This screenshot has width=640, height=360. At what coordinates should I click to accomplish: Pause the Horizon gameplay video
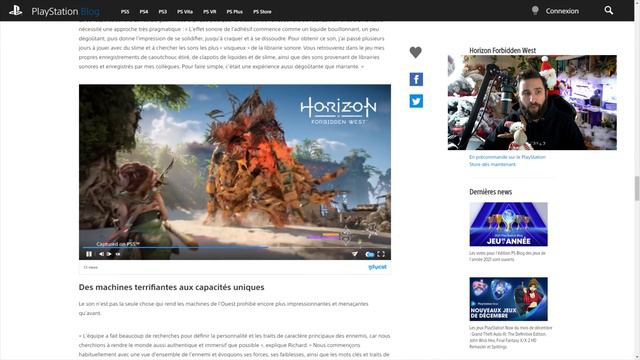pos(89,254)
